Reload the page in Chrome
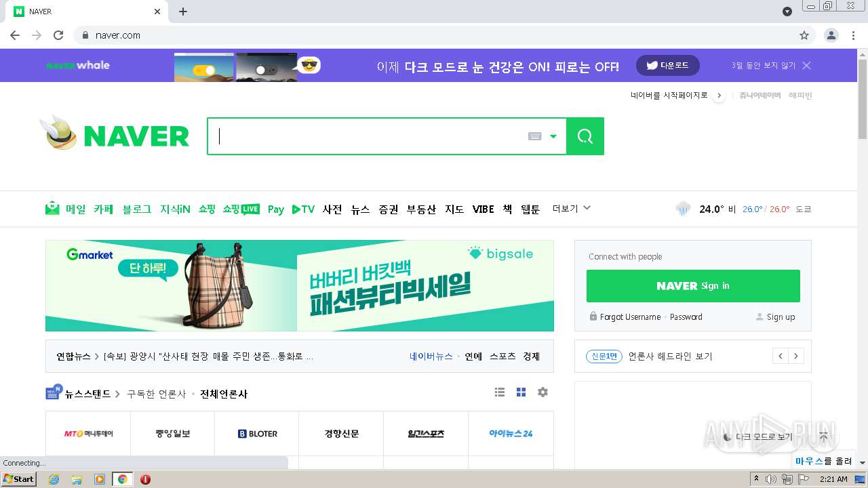The height and width of the screenshot is (488, 868). (58, 35)
